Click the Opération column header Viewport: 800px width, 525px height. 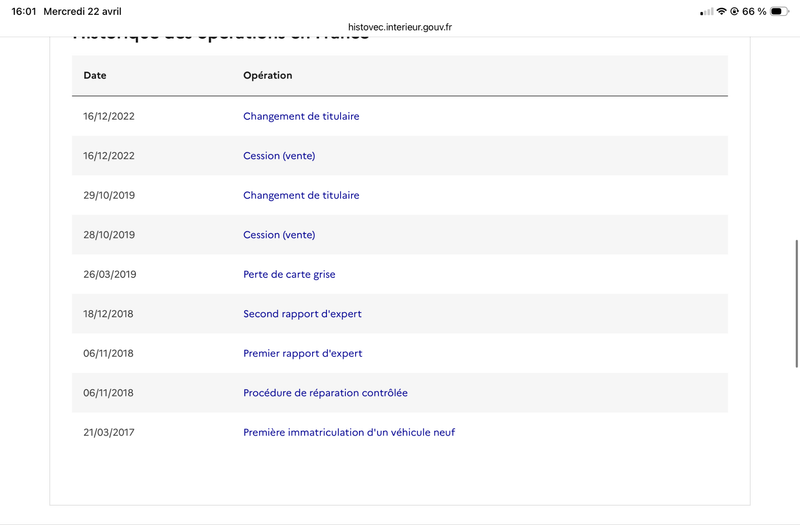tap(267, 76)
